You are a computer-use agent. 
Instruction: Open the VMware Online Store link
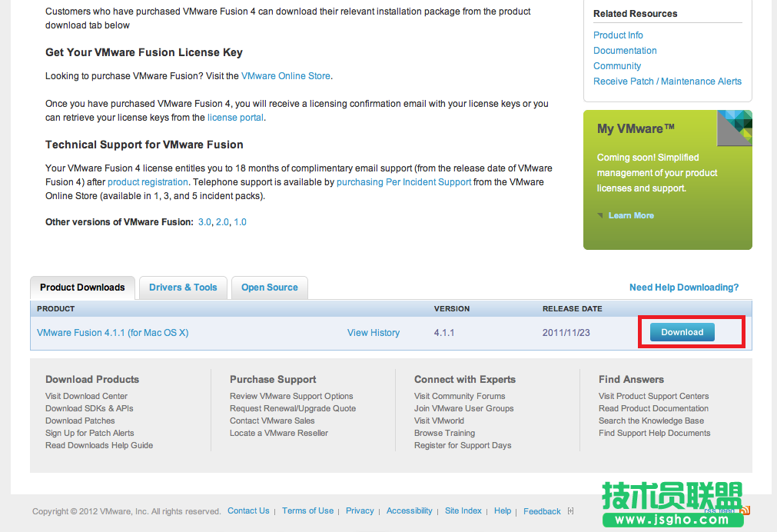point(284,75)
